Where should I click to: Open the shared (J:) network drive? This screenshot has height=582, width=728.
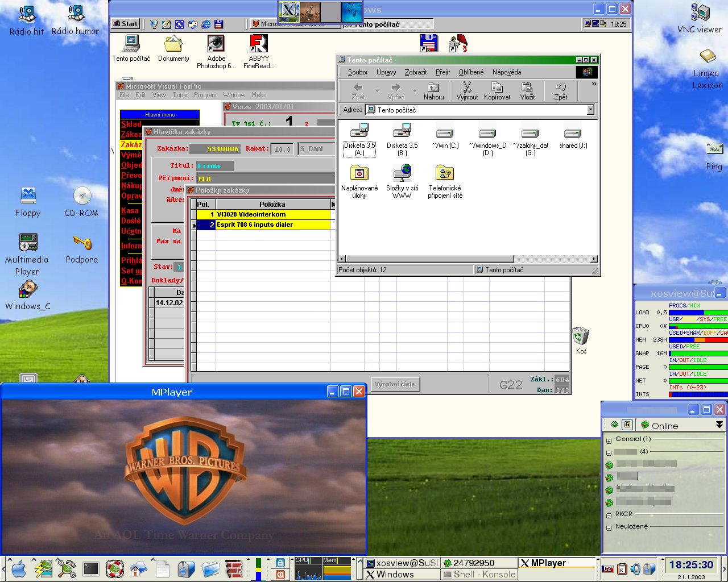click(x=573, y=138)
